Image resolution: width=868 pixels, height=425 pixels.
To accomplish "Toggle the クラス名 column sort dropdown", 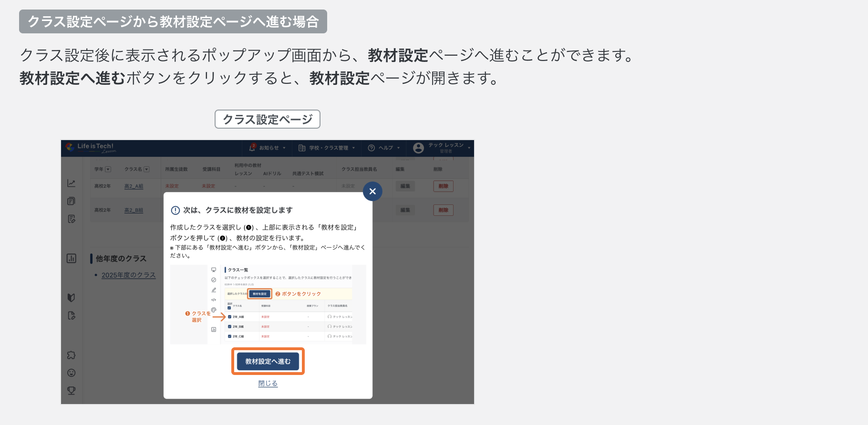I will (x=146, y=169).
